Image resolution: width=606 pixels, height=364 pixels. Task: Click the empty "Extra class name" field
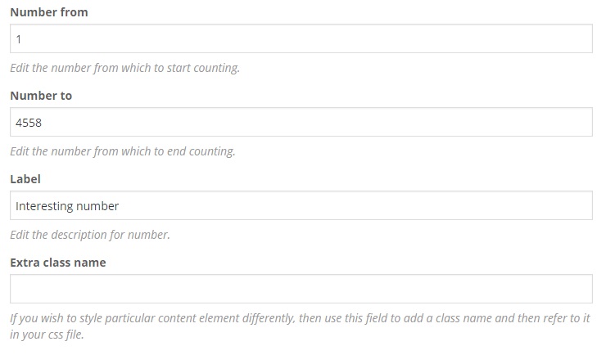[301, 289]
